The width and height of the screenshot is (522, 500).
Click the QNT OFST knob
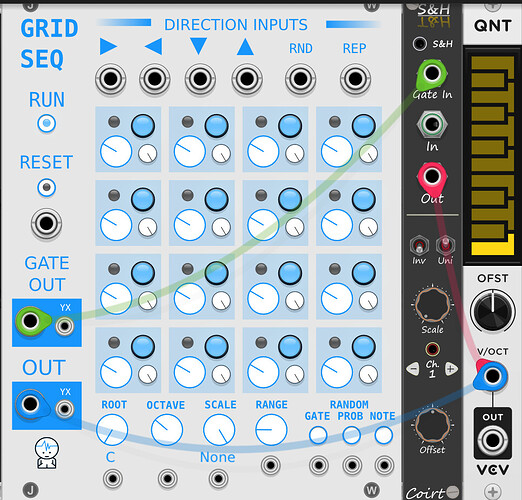492,311
